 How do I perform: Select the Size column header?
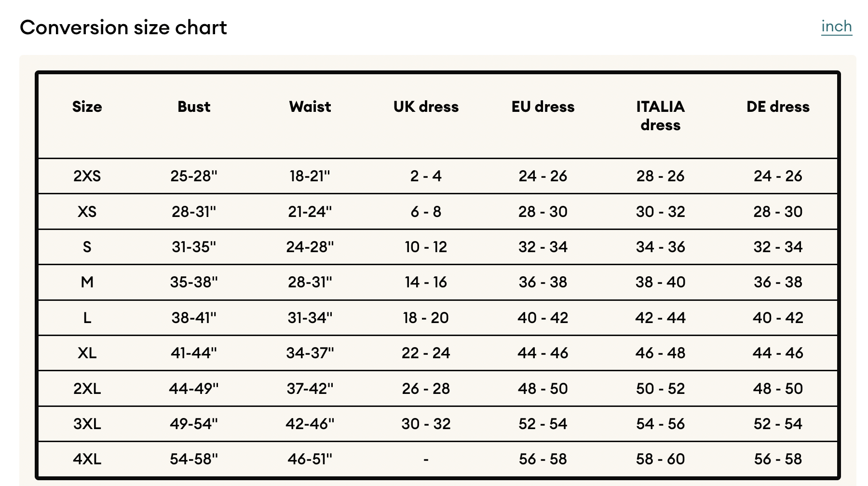tap(87, 107)
